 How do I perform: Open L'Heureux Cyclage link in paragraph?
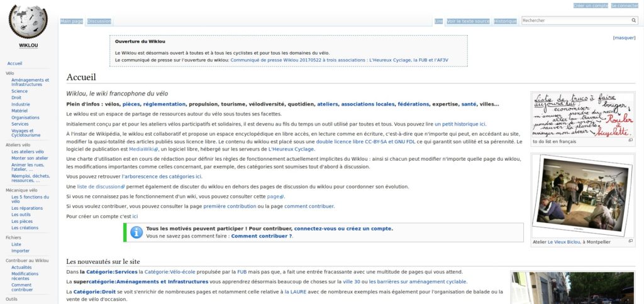[x=291, y=149]
